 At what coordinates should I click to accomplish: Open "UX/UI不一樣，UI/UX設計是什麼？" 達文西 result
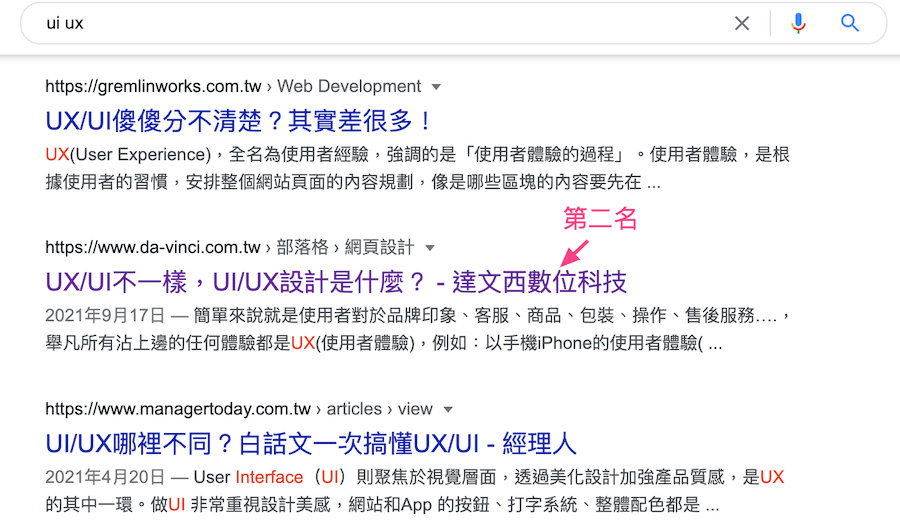[336, 282]
